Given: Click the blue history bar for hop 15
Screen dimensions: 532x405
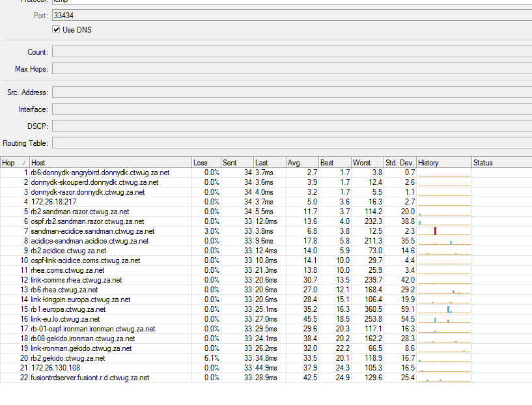Looking at the screenshot, I should tap(448, 309).
